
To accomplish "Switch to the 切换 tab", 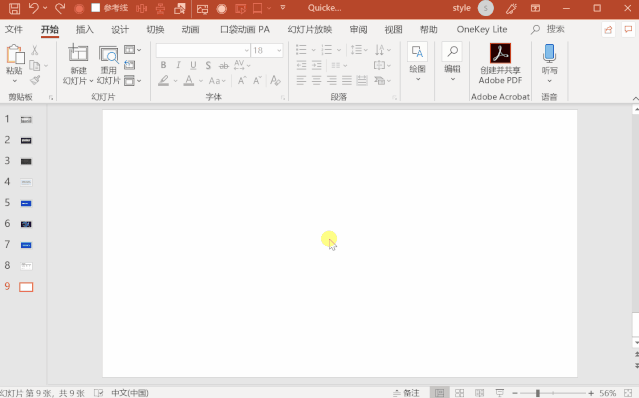I will tap(155, 29).
